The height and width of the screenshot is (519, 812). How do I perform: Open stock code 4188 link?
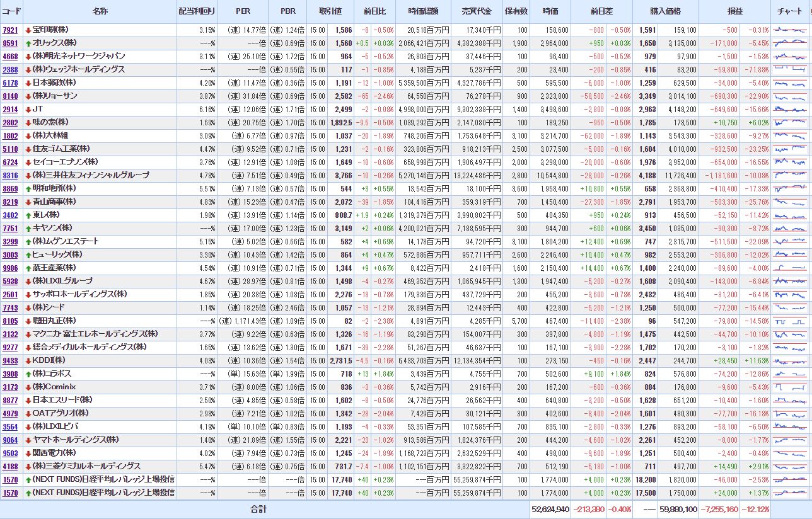(10, 466)
